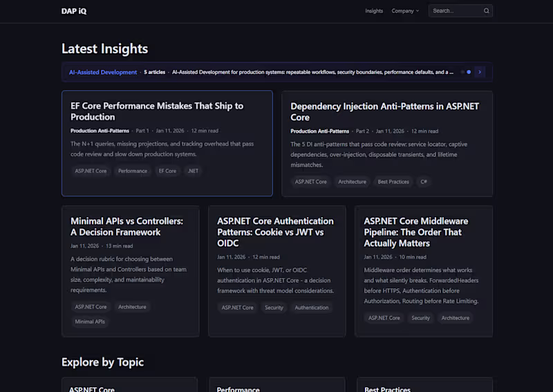553x392 pixels.
Task: Click the Best Practices tag on Dependency Injection card
Action: tap(393, 182)
